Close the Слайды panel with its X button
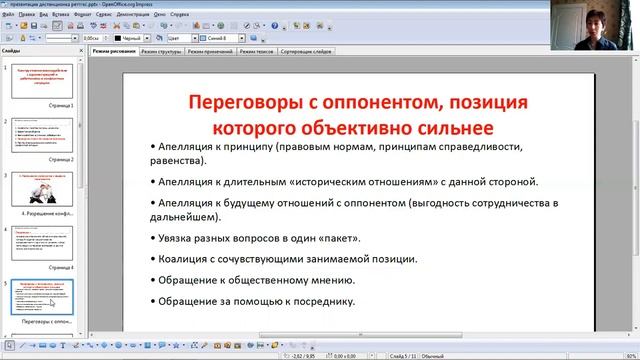The image size is (640, 360). click(81, 51)
